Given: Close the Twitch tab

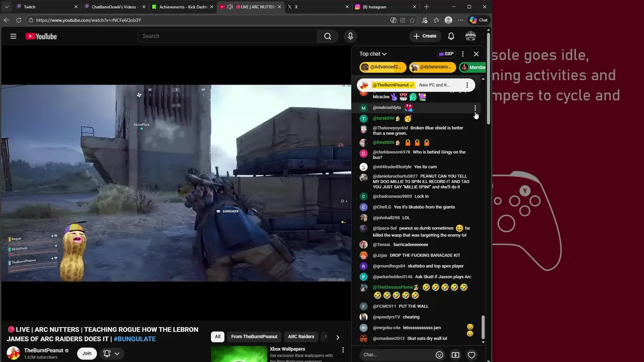Looking at the screenshot, I should (76, 7).
